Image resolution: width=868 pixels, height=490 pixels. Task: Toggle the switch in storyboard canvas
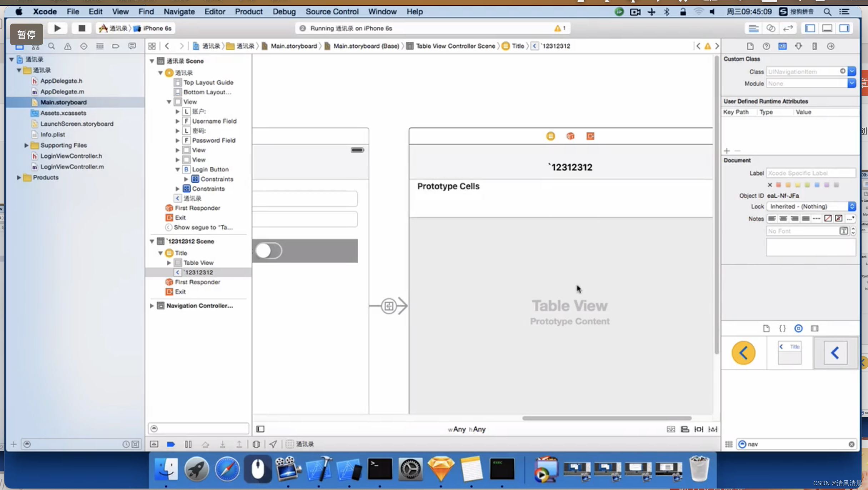click(x=269, y=251)
